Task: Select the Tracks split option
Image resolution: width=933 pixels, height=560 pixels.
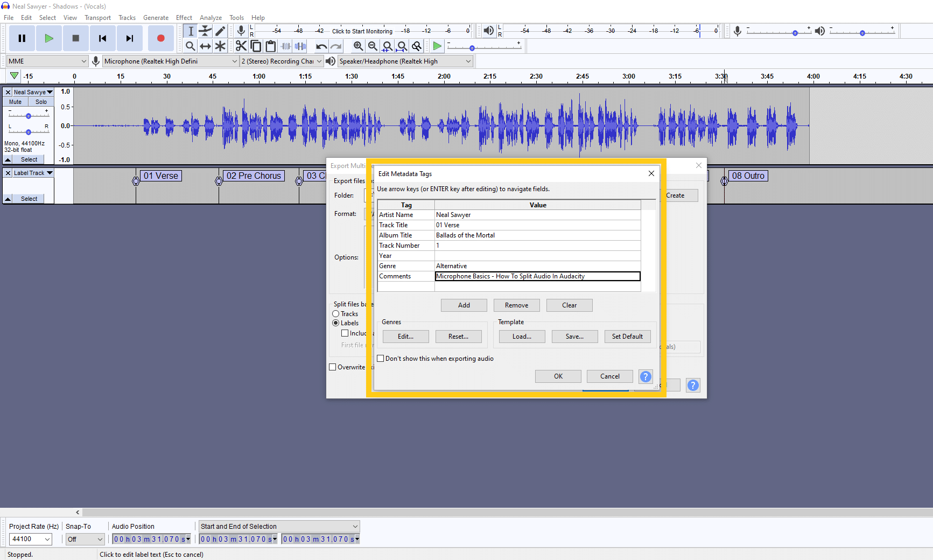Action: (x=335, y=313)
